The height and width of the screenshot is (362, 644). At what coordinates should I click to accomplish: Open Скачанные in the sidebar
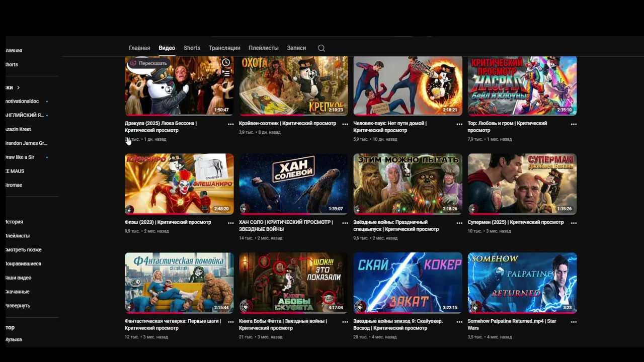coord(17,292)
